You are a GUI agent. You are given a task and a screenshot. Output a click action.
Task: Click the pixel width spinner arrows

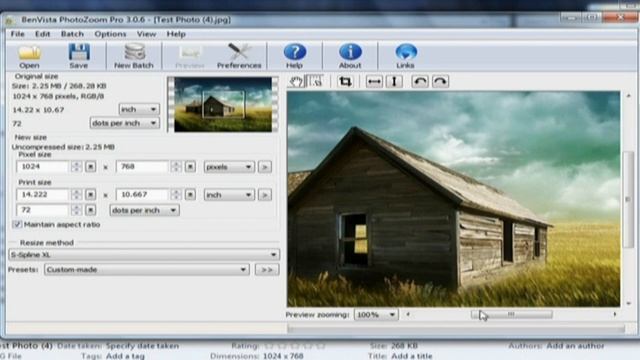pyautogui.click(x=76, y=167)
